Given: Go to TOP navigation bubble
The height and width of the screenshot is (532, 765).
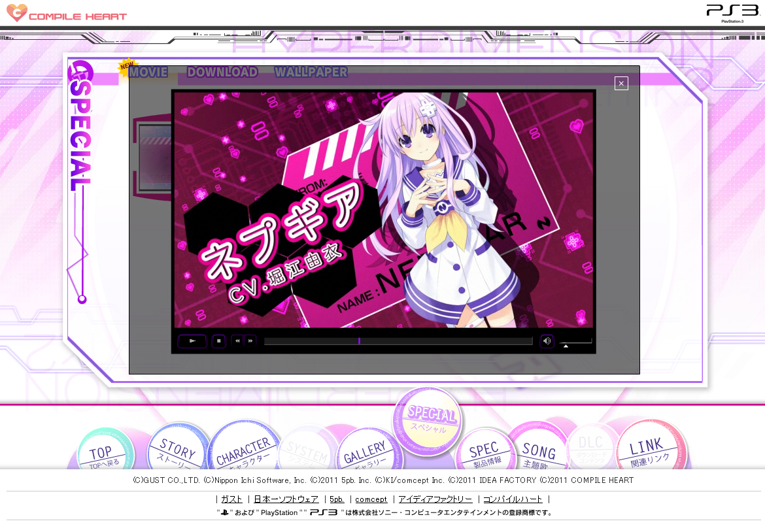Looking at the screenshot, I should click(105, 450).
